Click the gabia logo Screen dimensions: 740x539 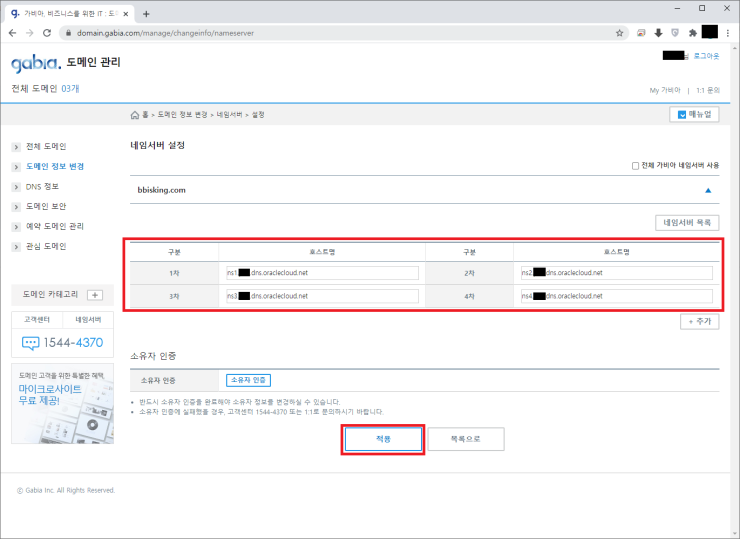pyautogui.click(x=34, y=64)
